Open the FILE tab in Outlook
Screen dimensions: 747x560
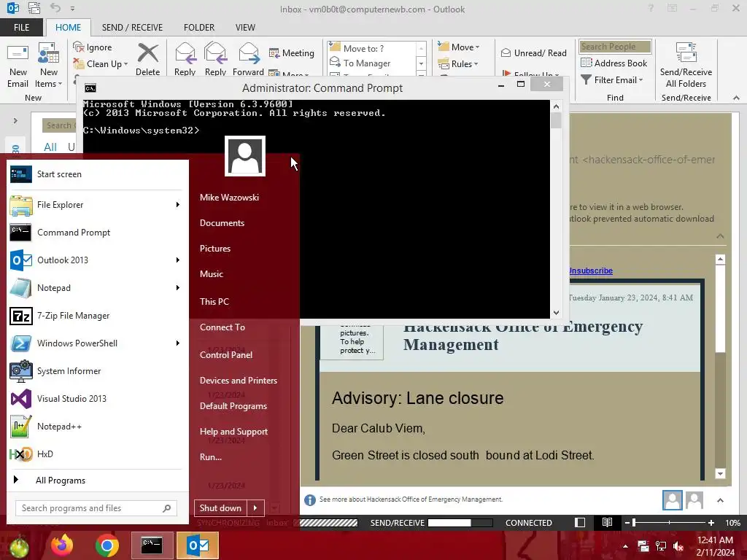click(21, 28)
